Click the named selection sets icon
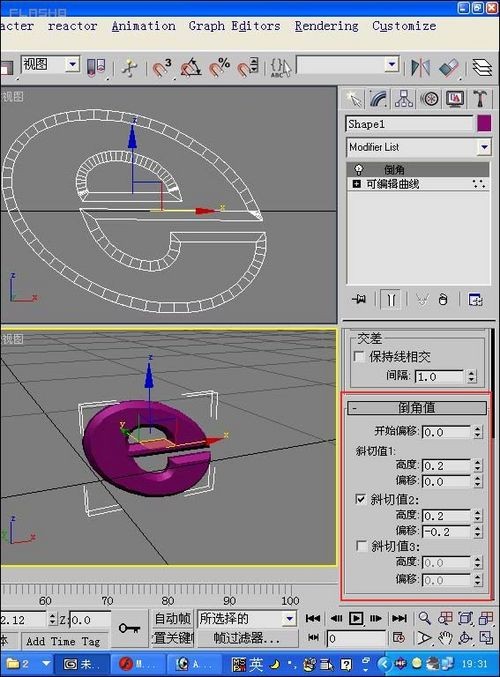500x677 pixels. (281, 68)
